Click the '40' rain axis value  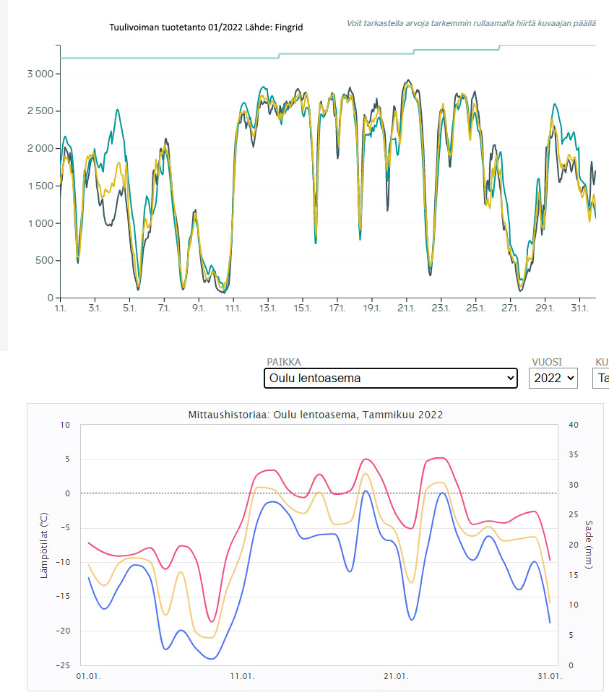click(x=574, y=425)
